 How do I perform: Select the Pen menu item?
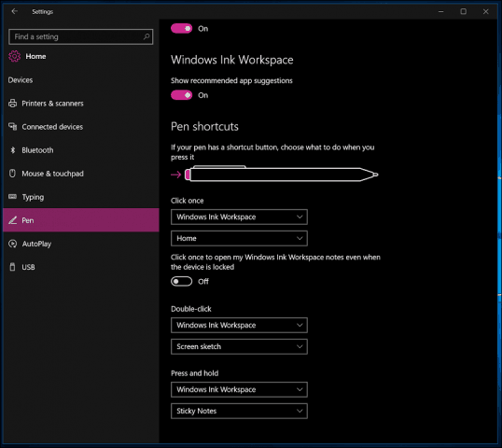click(81, 220)
